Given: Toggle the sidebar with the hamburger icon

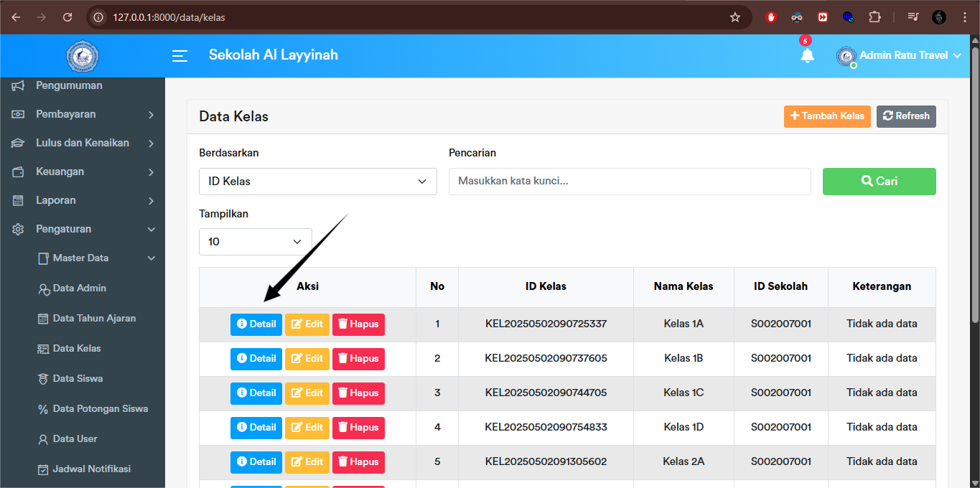Looking at the screenshot, I should [179, 56].
